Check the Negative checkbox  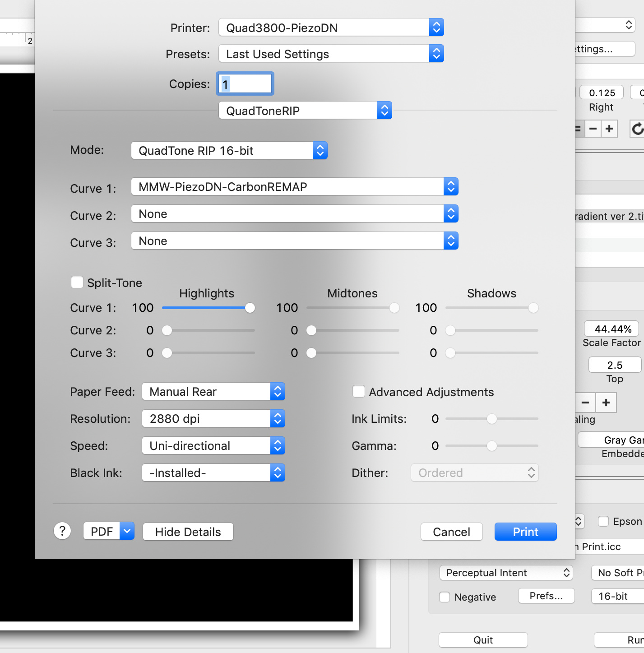coord(445,597)
